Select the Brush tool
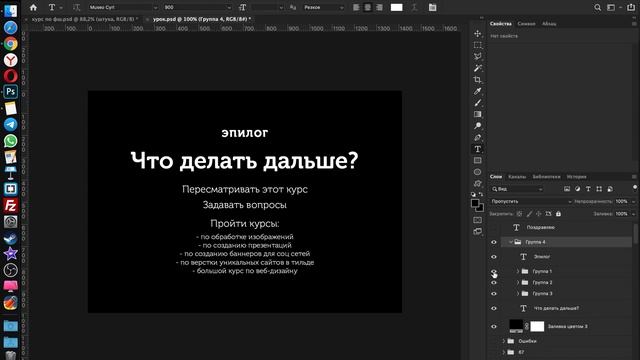Viewport: 640px width, 360px height. 478,103
